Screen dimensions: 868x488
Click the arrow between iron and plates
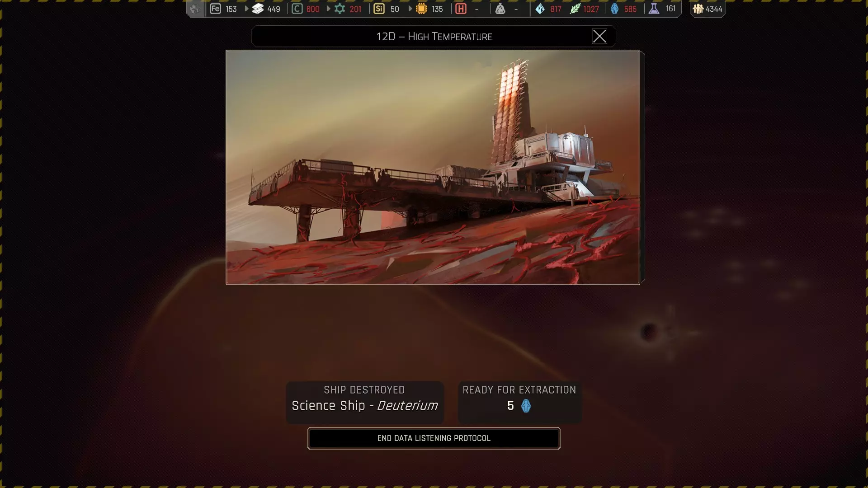(x=246, y=9)
